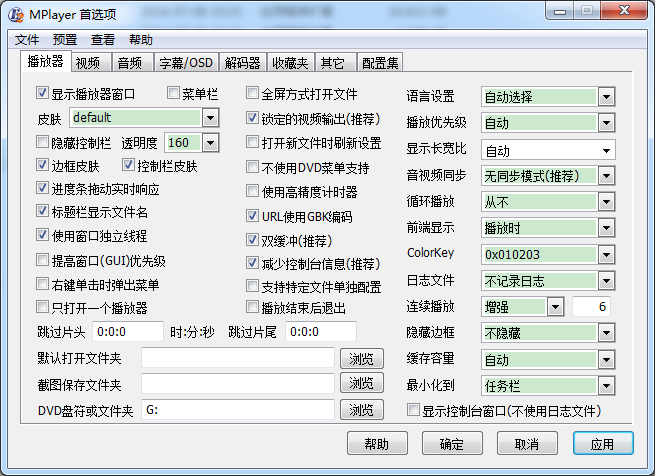
Task: Uncheck 显示播放器窗口 checkbox
Action: tap(42, 93)
